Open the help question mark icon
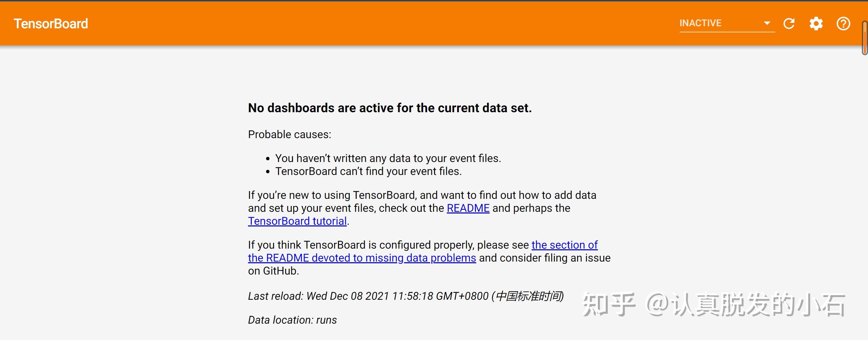Viewport: 868px width, 340px height. [843, 24]
